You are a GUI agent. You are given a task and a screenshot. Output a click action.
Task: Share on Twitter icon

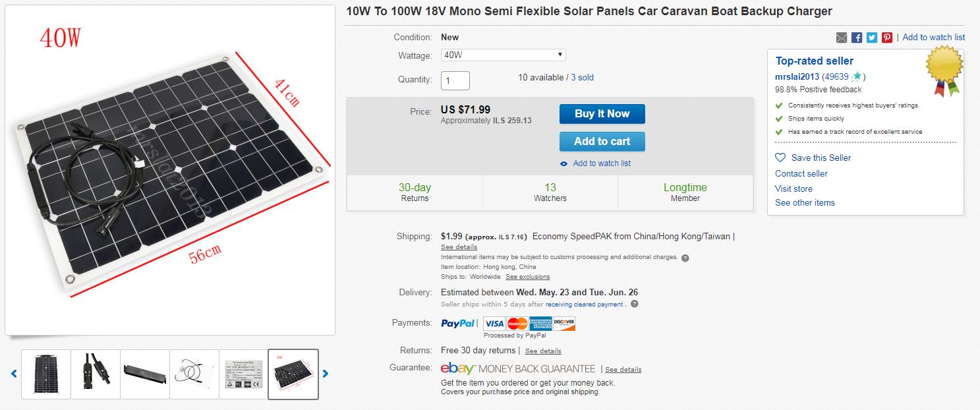pos(872,38)
